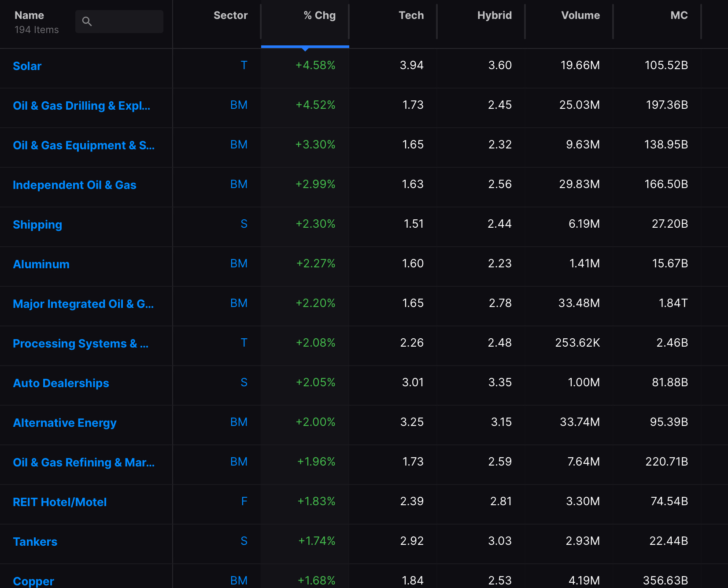Click sector BM in Aluminum row

click(x=239, y=263)
